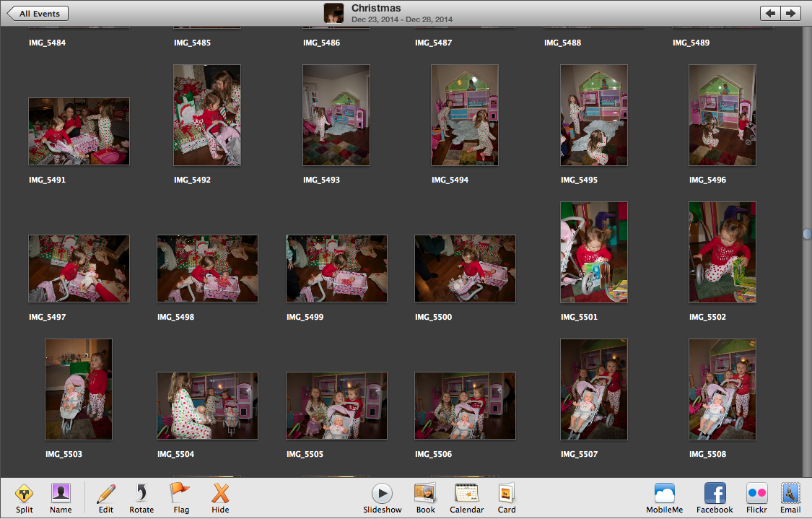Select photo IMG_5497 thumbnail

[79, 269]
